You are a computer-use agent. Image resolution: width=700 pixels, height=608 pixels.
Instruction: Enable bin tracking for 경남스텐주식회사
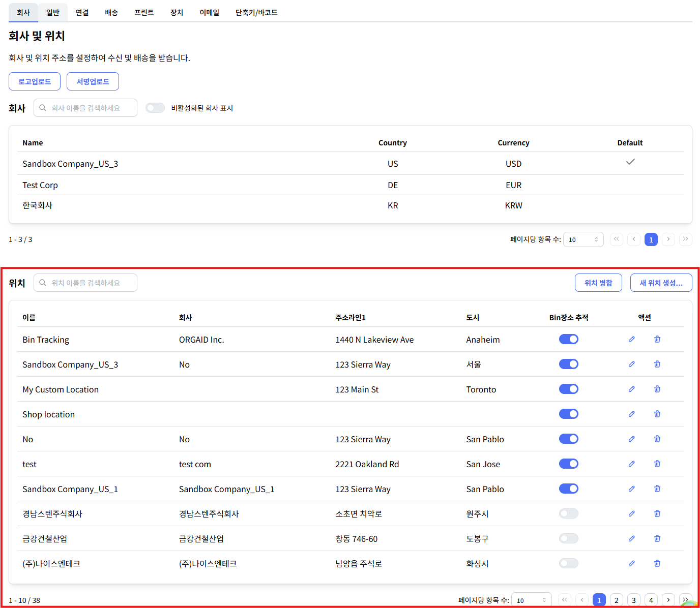click(x=569, y=513)
